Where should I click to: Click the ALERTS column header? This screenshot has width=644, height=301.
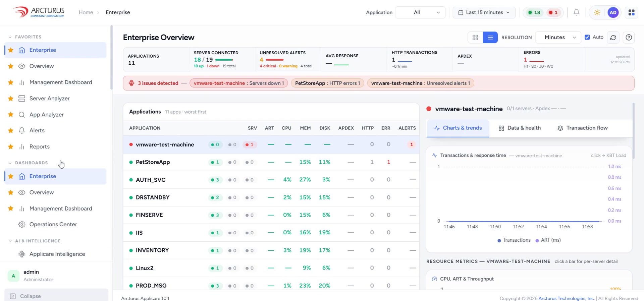pyautogui.click(x=407, y=128)
